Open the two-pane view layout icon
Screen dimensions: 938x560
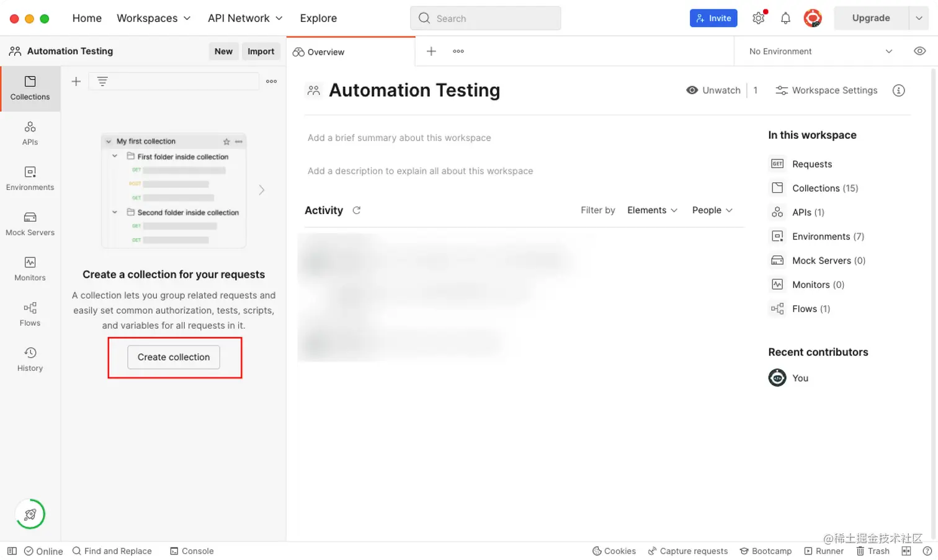pos(906,551)
